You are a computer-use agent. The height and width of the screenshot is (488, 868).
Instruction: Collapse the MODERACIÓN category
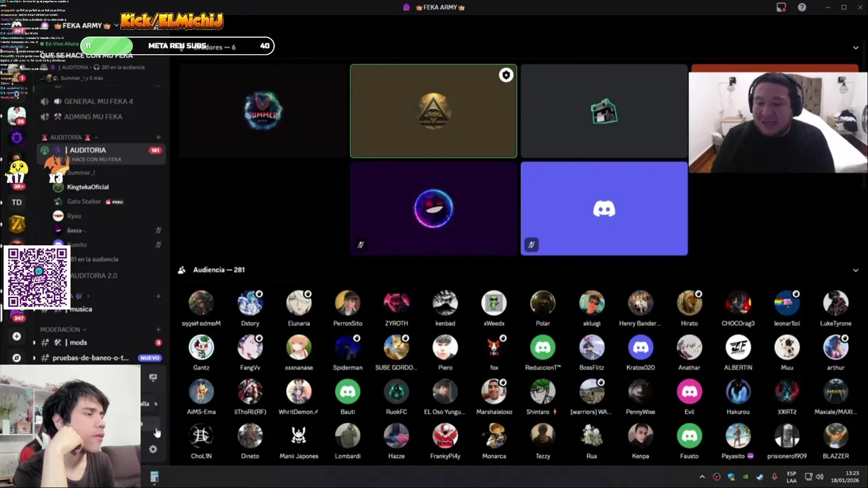click(x=64, y=329)
